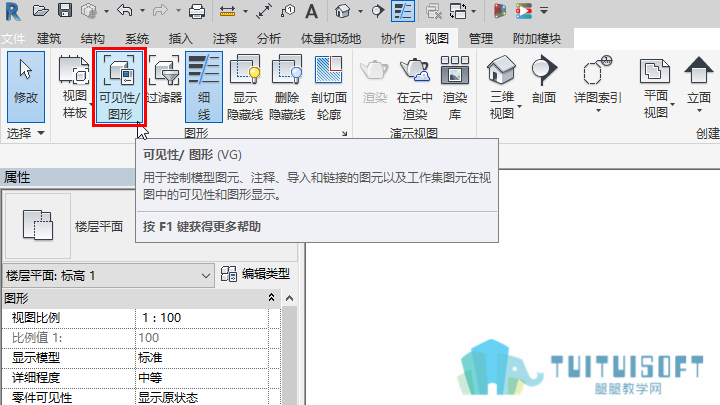Switch to the Add-Ins (附加模块) tab
This screenshot has height=405, width=720.
tap(537, 39)
